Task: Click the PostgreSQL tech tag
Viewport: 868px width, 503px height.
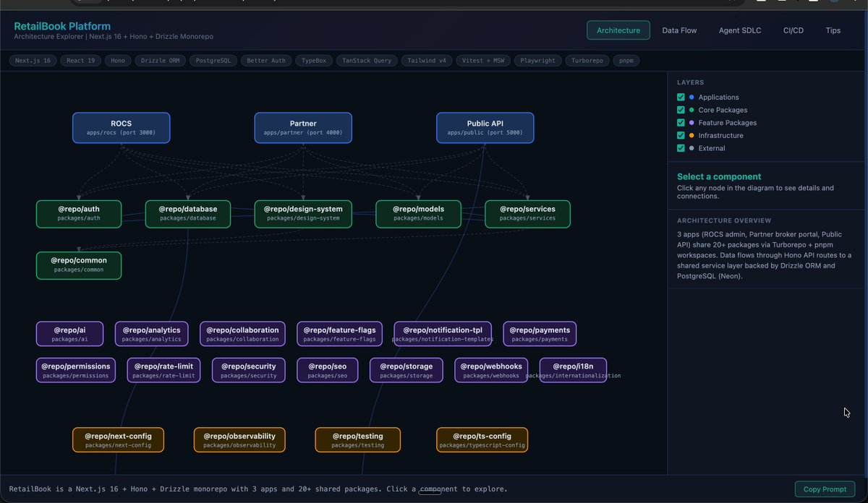Action: click(x=213, y=61)
